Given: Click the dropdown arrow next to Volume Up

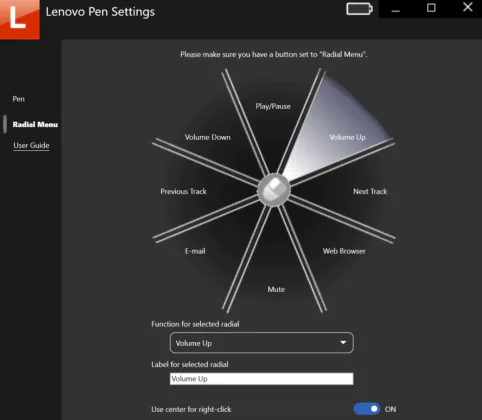Looking at the screenshot, I should [343, 343].
